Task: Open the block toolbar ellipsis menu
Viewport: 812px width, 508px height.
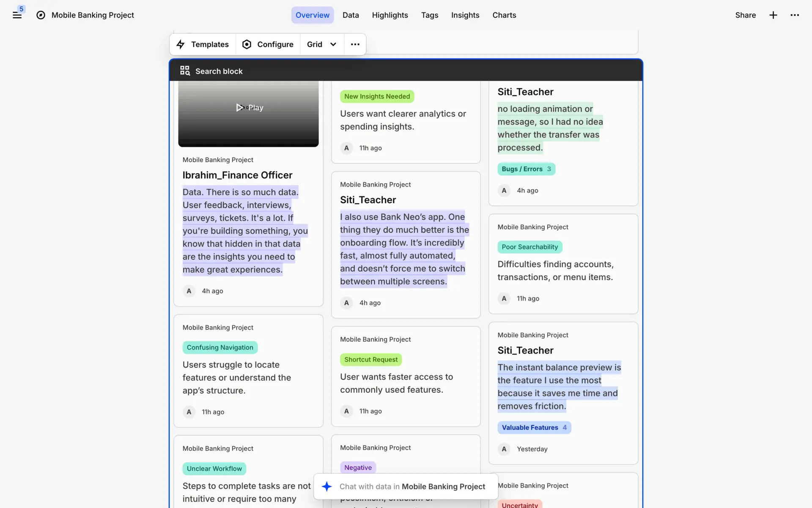Action: (355, 44)
